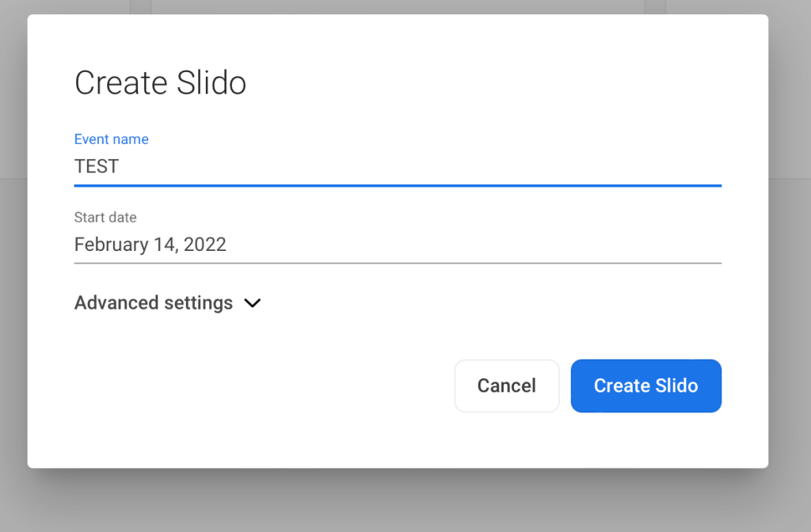Screen dimensions: 811x532
Task: Confirm event creation with Create Slido
Action: point(645,386)
